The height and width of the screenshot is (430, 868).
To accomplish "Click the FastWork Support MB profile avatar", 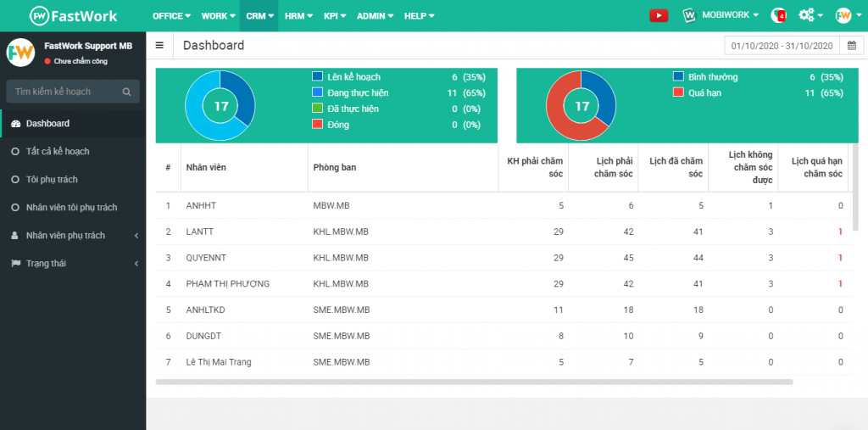I will click(20, 53).
